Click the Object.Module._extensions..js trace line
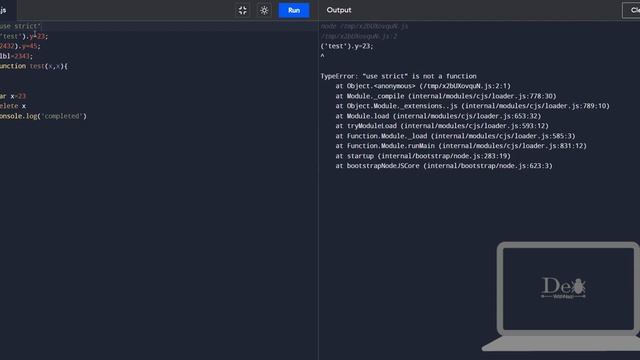The width and height of the screenshot is (640, 360). click(x=472, y=106)
